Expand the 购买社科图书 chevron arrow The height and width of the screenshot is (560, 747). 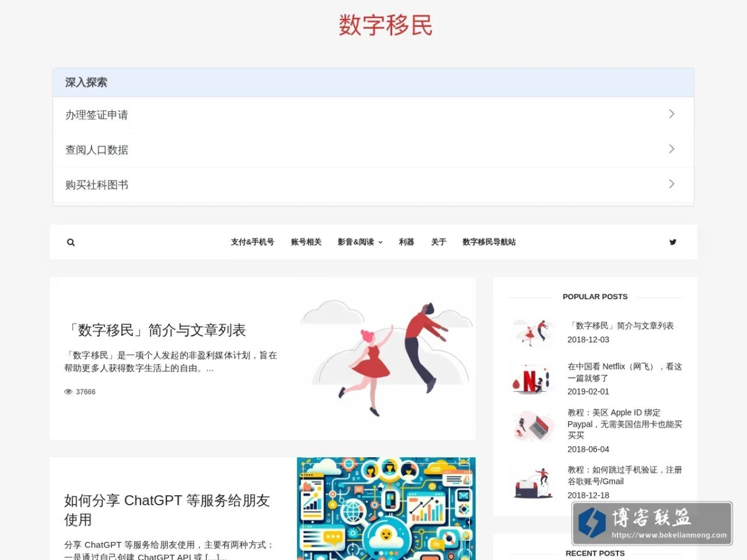672,184
